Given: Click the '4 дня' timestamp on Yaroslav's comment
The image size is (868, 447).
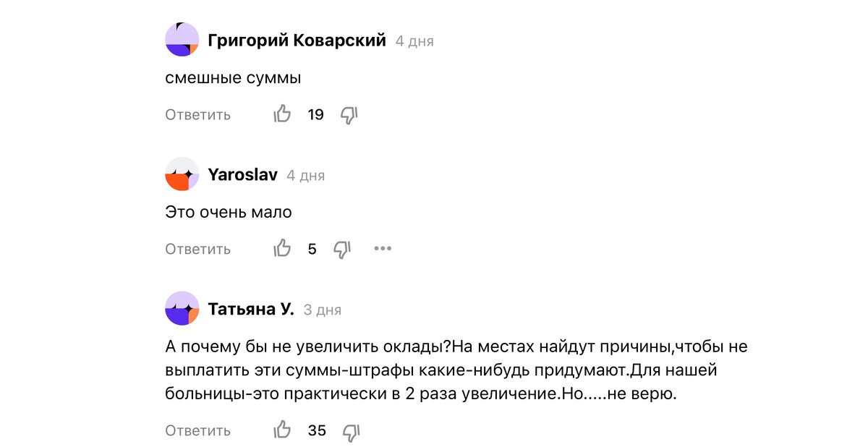Looking at the screenshot, I should tap(306, 174).
